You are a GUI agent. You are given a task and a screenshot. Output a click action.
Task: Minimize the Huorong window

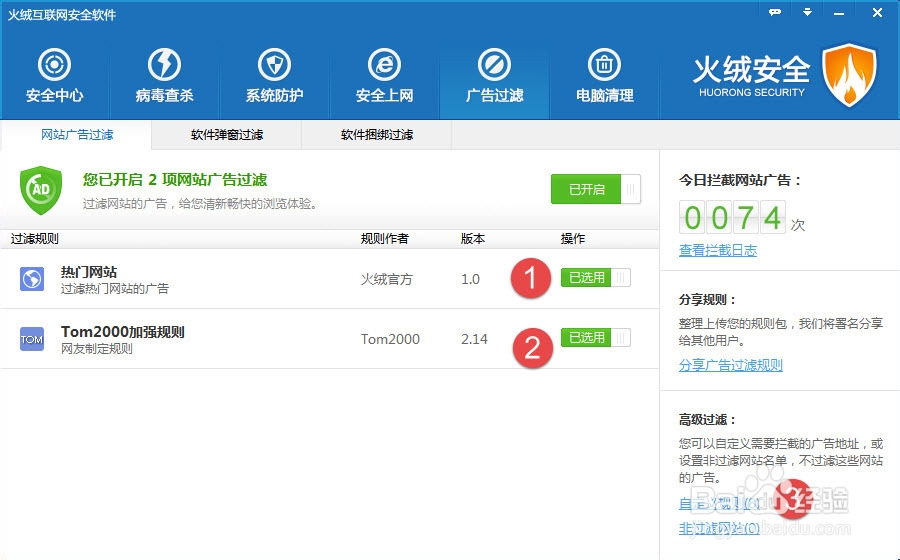coord(839,12)
